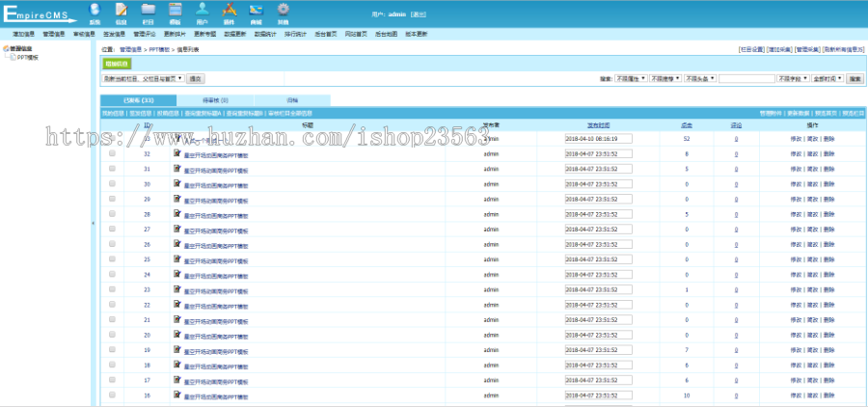Image resolution: width=868 pixels, height=407 pixels.
Task: Select the PPT模板 node in the tree
Action: point(28,57)
